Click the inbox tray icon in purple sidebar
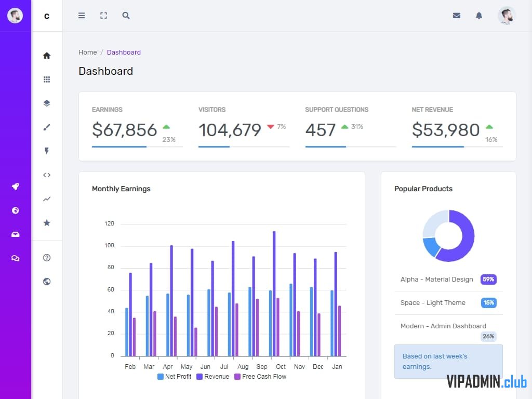The image size is (532, 399). [15, 234]
